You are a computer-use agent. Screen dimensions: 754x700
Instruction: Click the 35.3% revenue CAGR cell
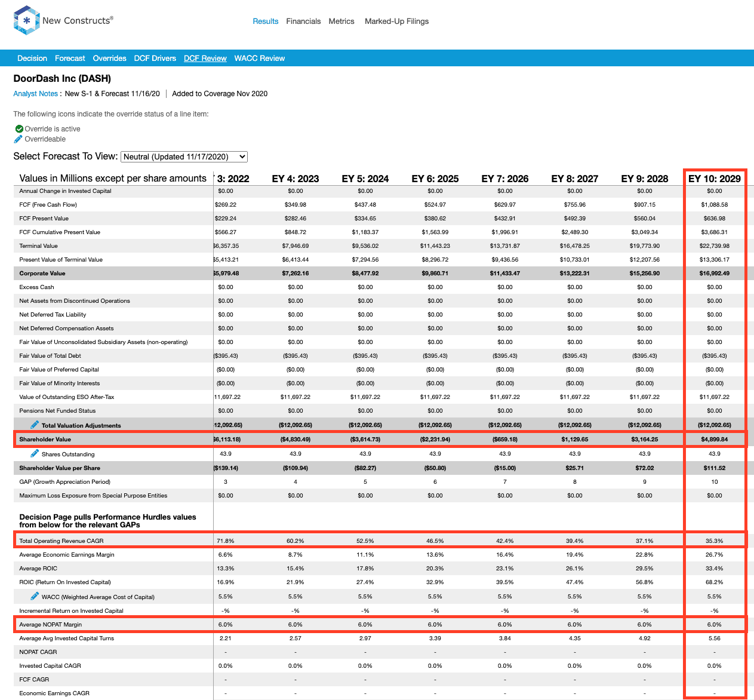715,541
